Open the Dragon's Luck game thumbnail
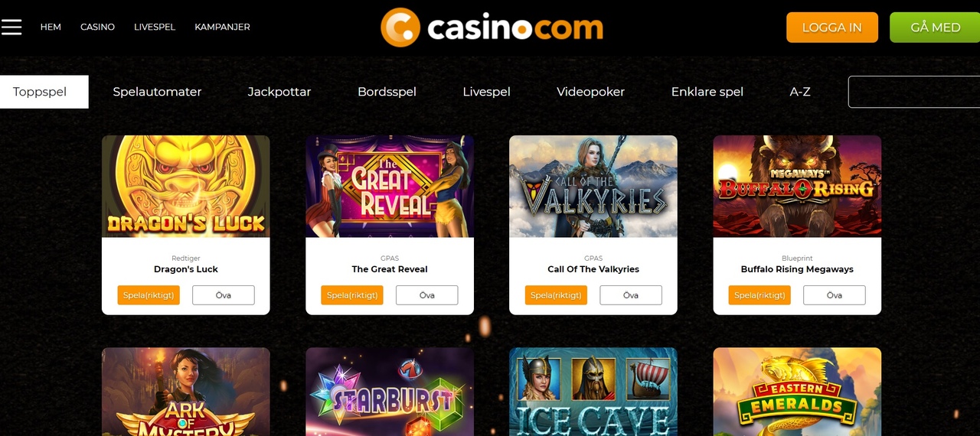 186,187
